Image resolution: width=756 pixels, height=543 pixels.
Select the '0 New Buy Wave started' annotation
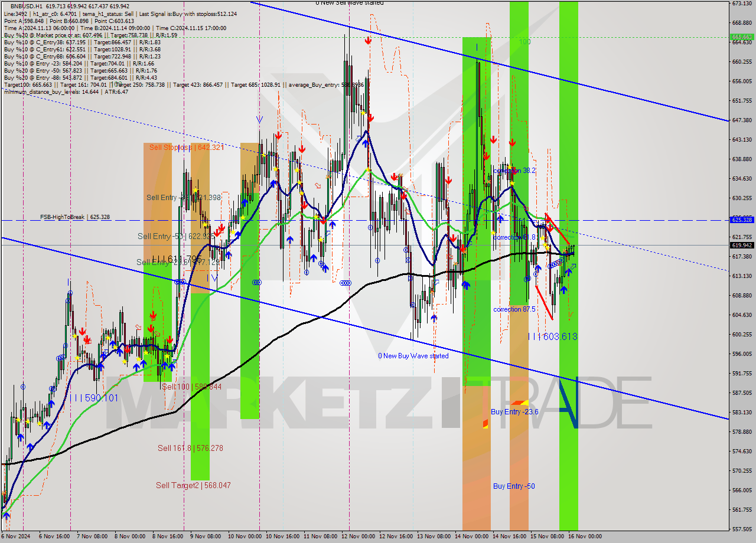(x=413, y=356)
